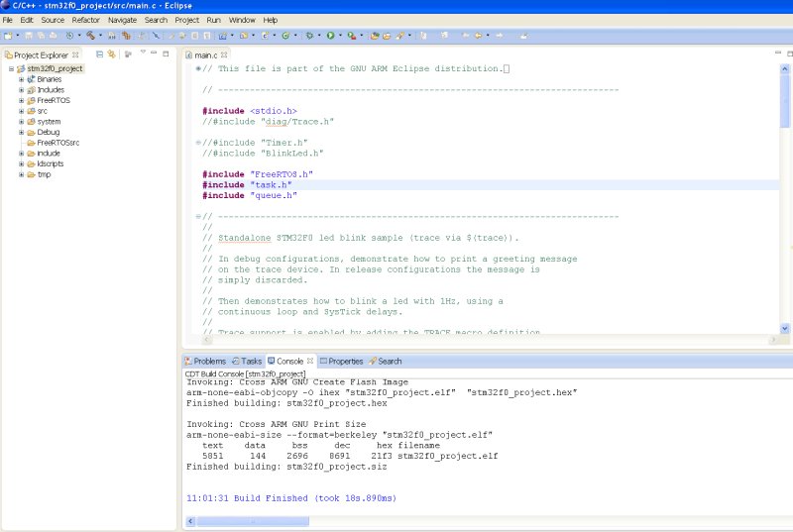Collapse the stm32f0_project root node
Screen dimensions: 793x532
pos(10,68)
